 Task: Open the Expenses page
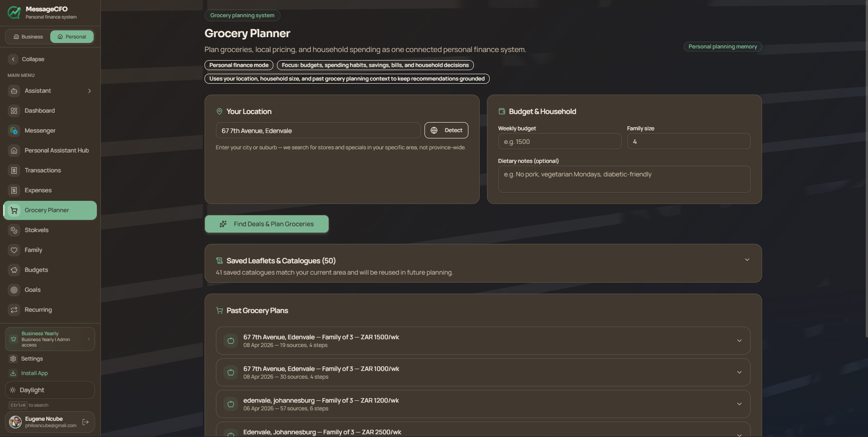click(38, 190)
